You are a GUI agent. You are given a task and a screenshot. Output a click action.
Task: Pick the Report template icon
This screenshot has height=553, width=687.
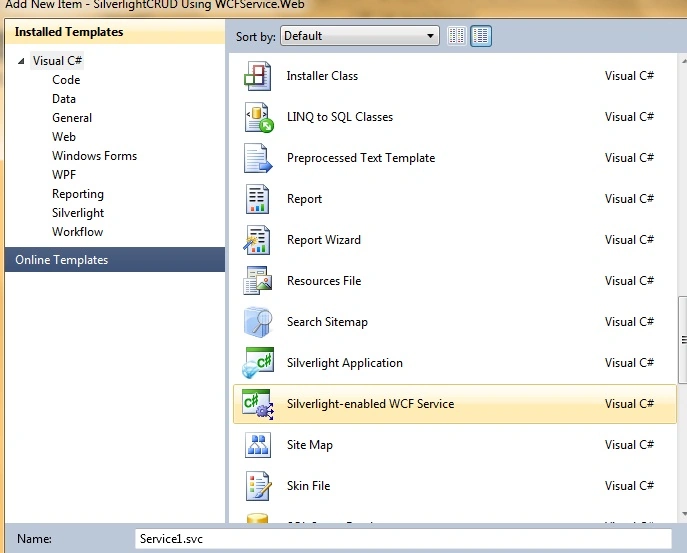tap(258, 199)
